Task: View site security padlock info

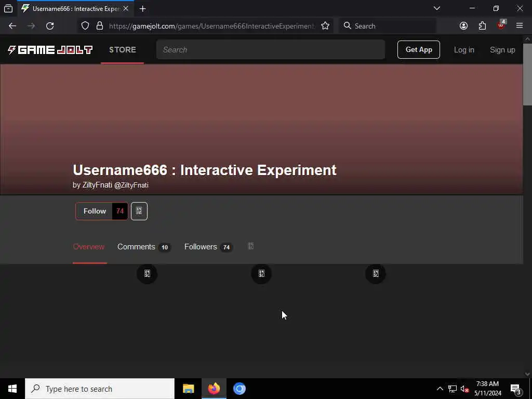Action: [100, 26]
